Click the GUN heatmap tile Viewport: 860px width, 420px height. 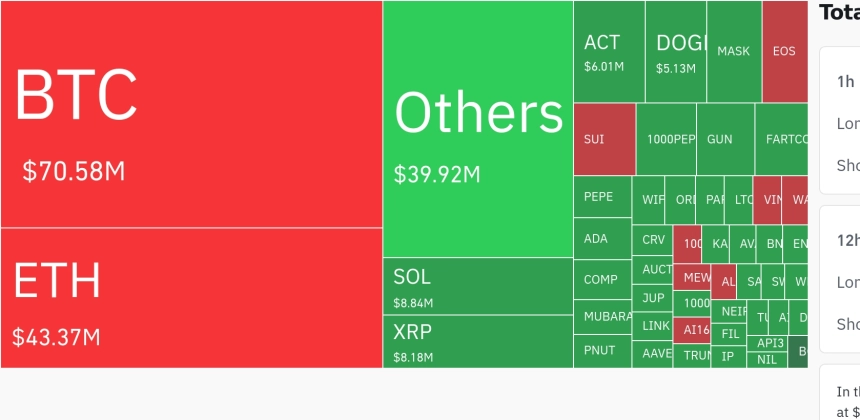pos(726,139)
